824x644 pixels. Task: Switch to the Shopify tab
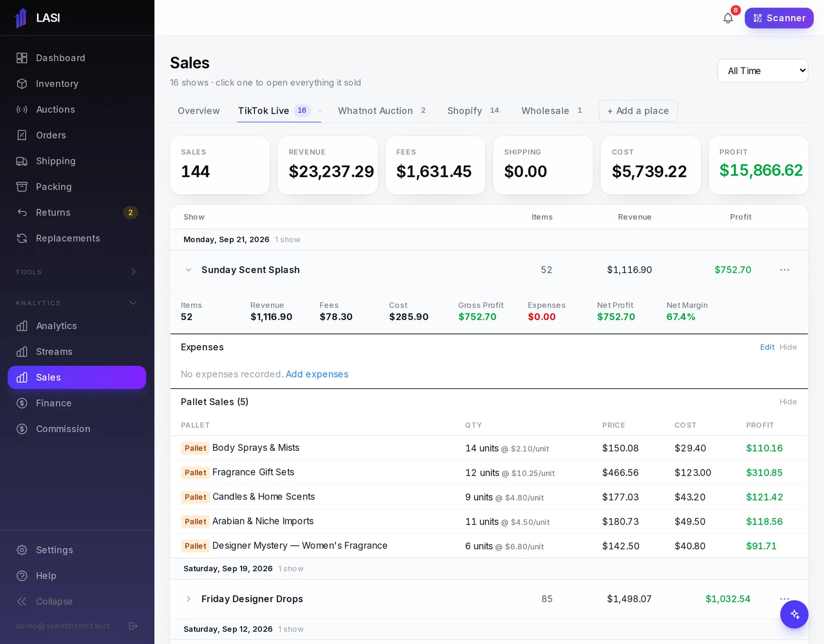click(473, 111)
